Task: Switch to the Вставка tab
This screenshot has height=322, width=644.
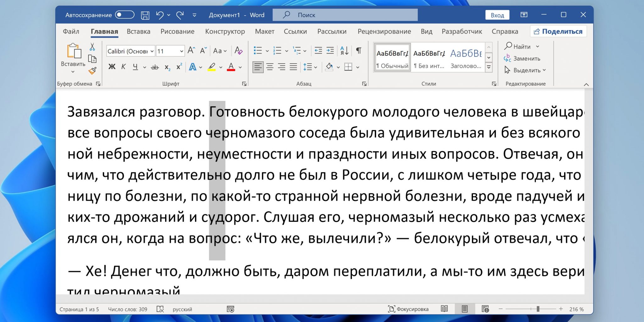Action: (138, 31)
